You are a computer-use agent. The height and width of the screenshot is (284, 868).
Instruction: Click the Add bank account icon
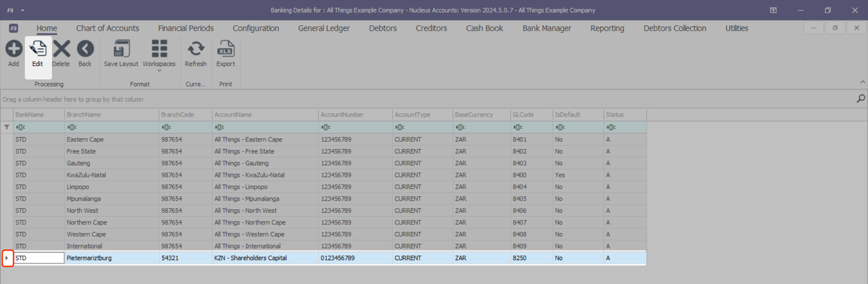tap(14, 49)
